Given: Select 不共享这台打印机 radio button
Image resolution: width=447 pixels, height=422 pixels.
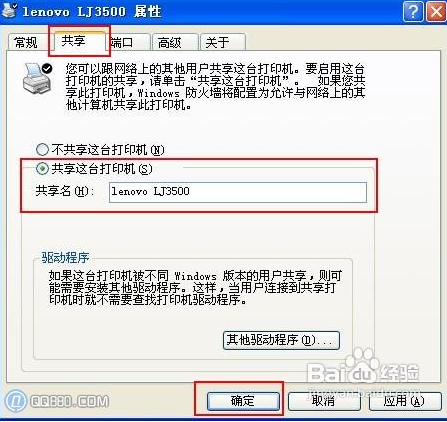Looking at the screenshot, I should pos(42,150).
